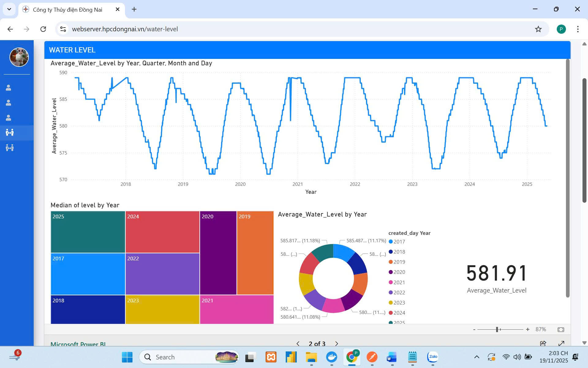Click the Power BI share icon

tap(543, 343)
